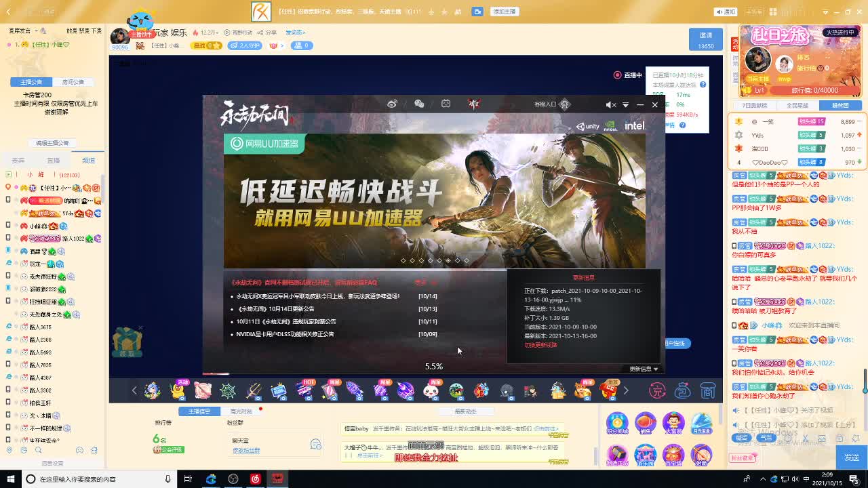
Task: Open Task View on the taskbar
Action: point(188,479)
